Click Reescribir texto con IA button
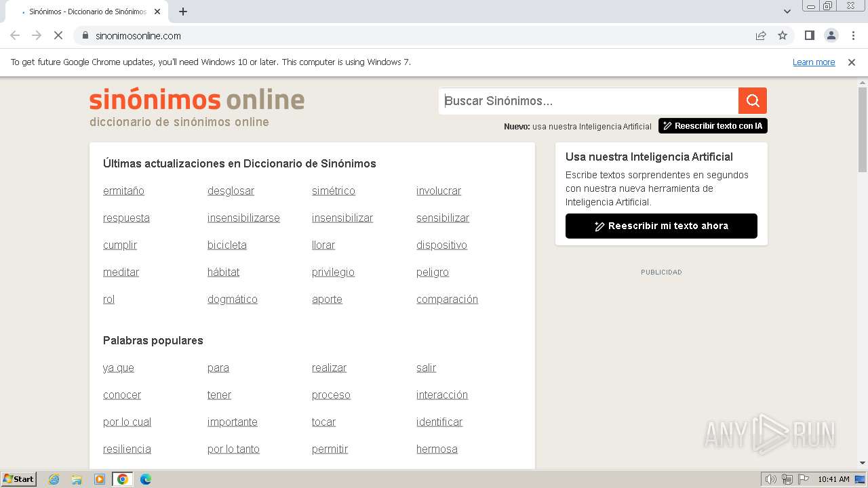Viewport: 868px width, 488px height. click(x=713, y=126)
